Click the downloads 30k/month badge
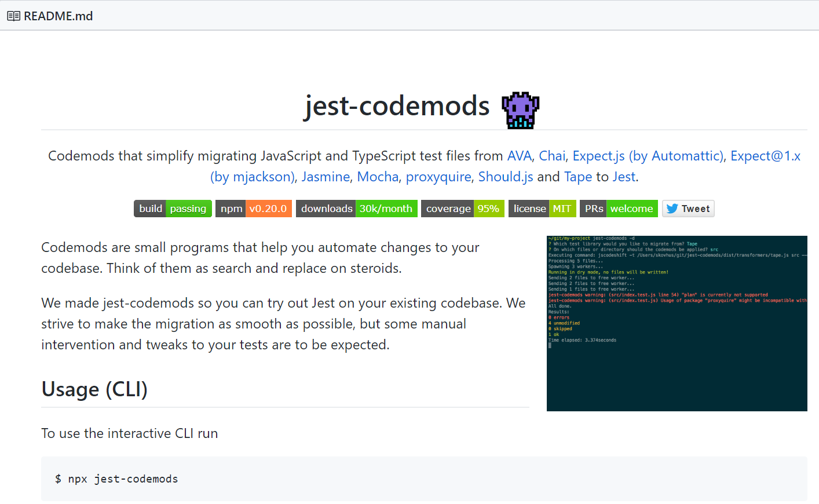The height and width of the screenshot is (504, 819). [x=357, y=209]
